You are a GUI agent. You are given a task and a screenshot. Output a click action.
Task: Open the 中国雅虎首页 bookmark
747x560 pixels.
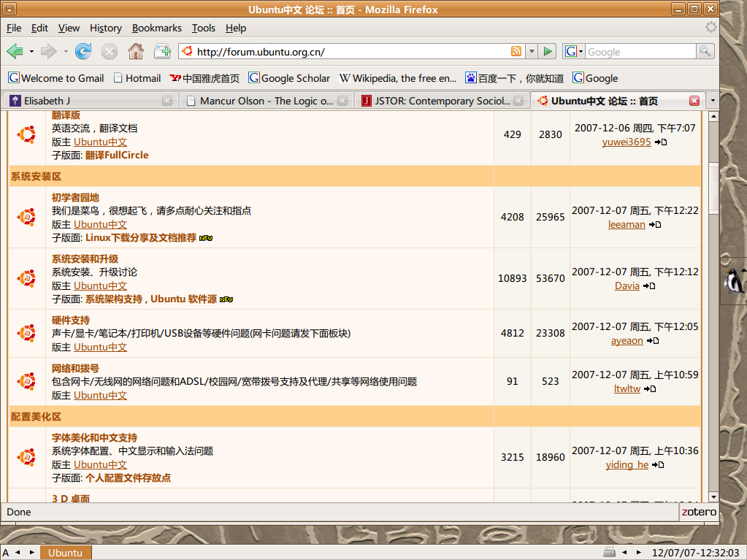[x=205, y=78]
